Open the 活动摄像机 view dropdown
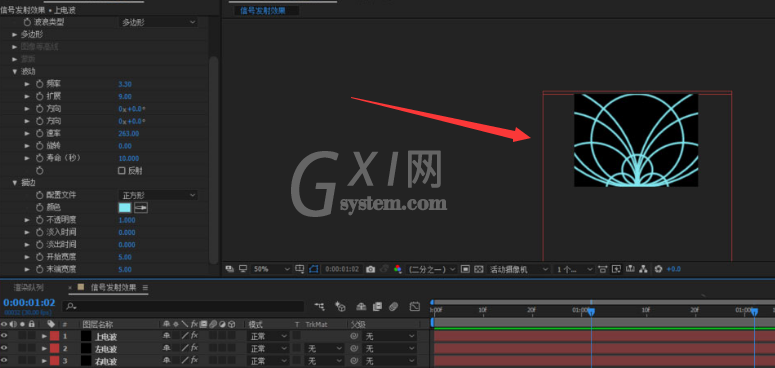The width and height of the screenshot is (775, 368). click(x=518, y=269)
